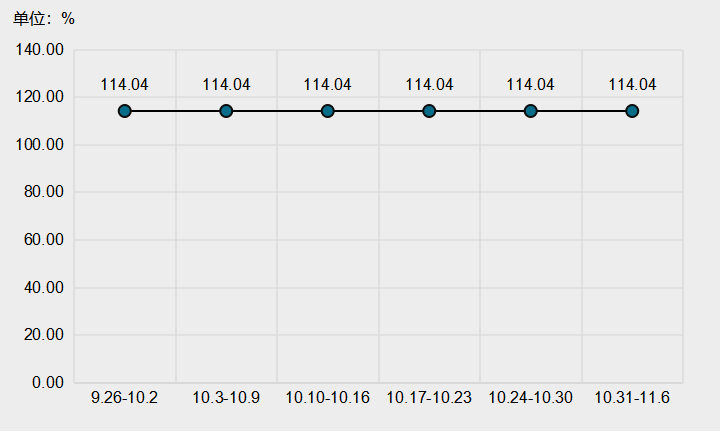Click the 9.26-10.2 x-axis label
This screenshot has height=444, width=720.
coord(125,398)
